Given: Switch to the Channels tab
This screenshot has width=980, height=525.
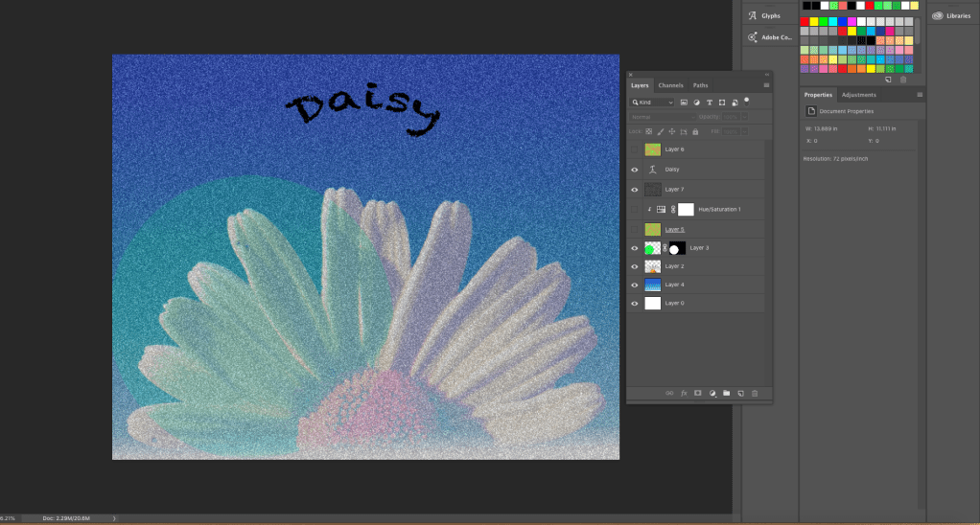Looking at the screenshot, I should click(670, 85).
